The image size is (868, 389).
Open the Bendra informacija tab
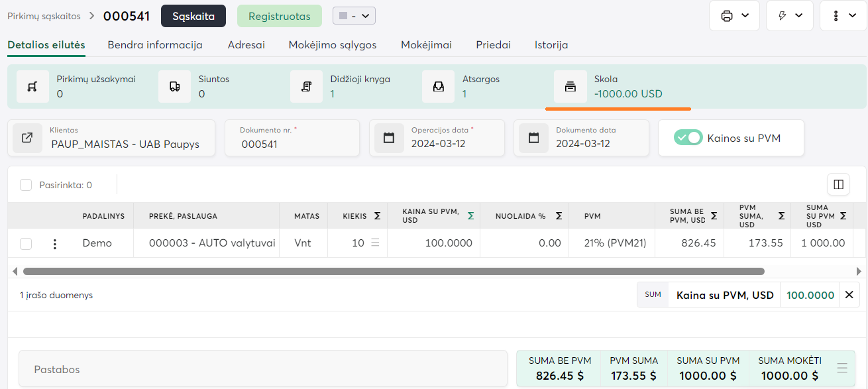(x=155, y=45)
